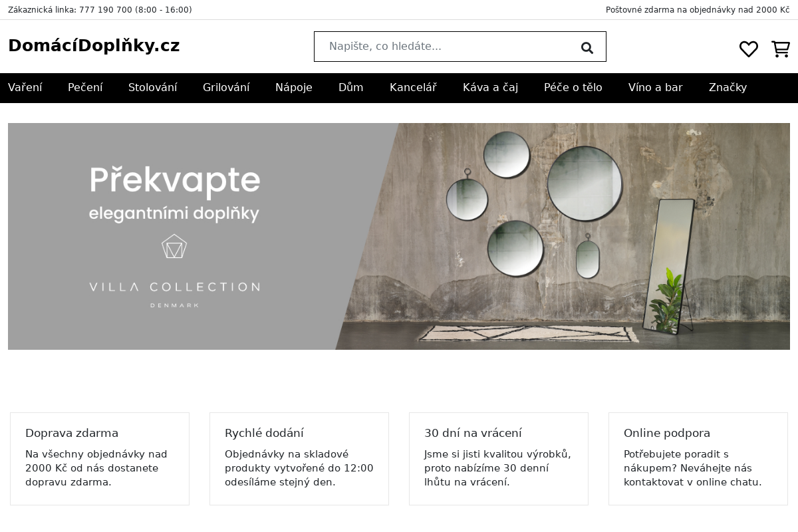
Task: Go to the Víno a bar category
Action: 655,88
